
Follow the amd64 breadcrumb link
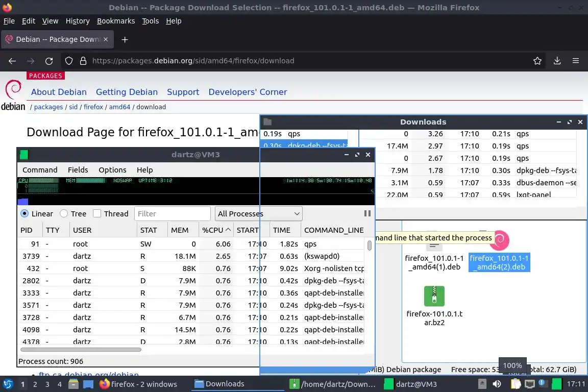pos(119,107)
